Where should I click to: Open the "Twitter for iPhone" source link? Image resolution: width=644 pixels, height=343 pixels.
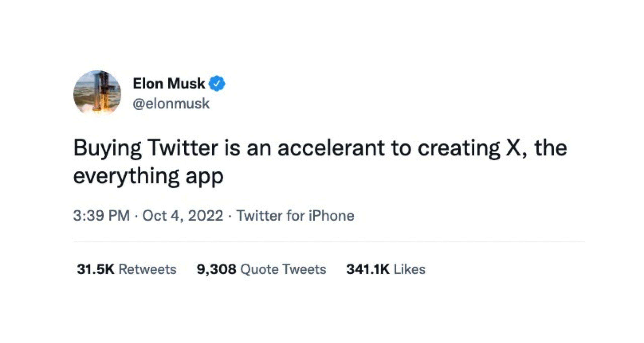295,216
